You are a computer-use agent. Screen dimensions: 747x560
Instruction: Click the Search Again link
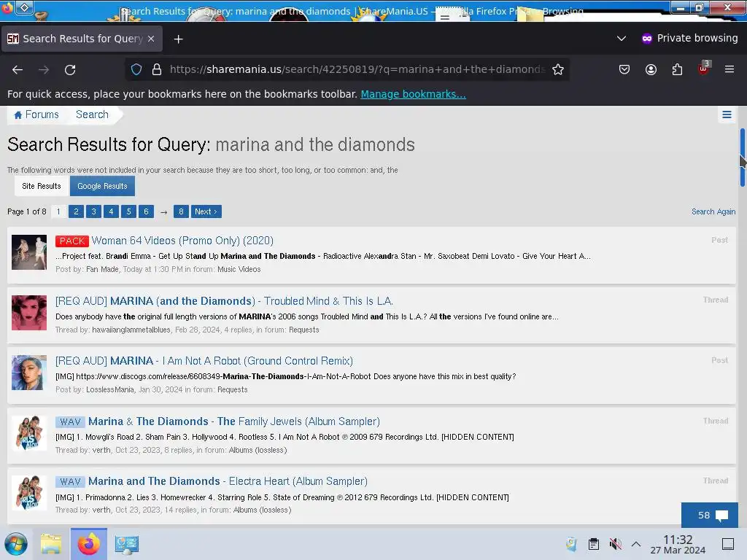coord(713,211)
